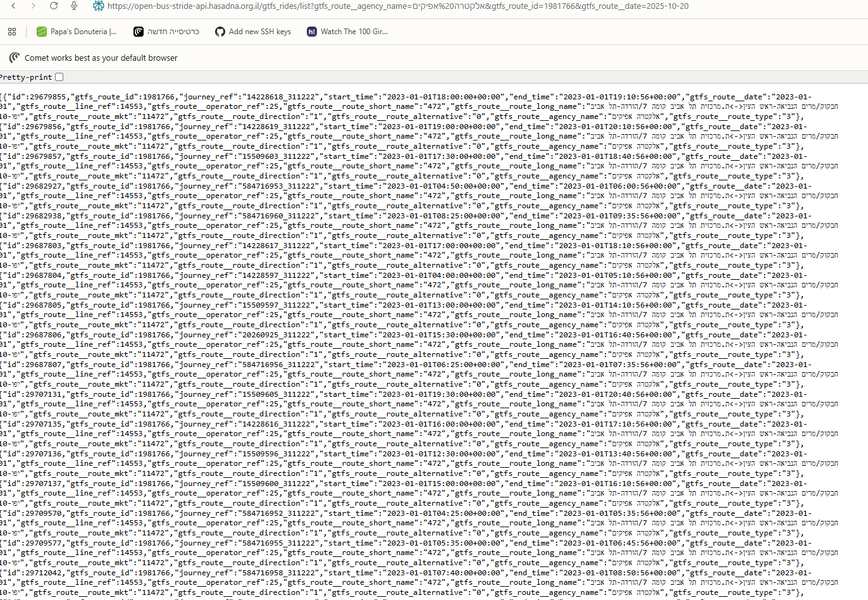Click 'Comet works best as your default browser'
868x600 pixels.
pyautogui.click(x=101, y=58)
